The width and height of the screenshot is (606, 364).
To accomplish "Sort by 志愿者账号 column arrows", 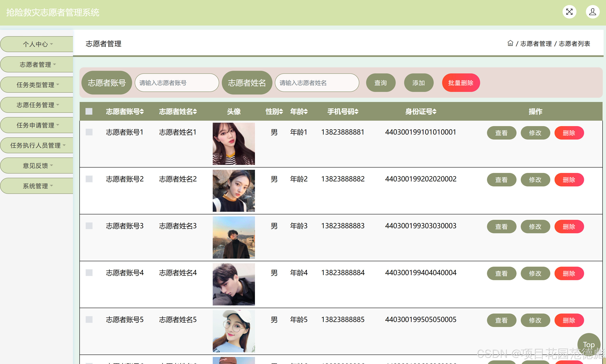I will [x=142, y=112].
